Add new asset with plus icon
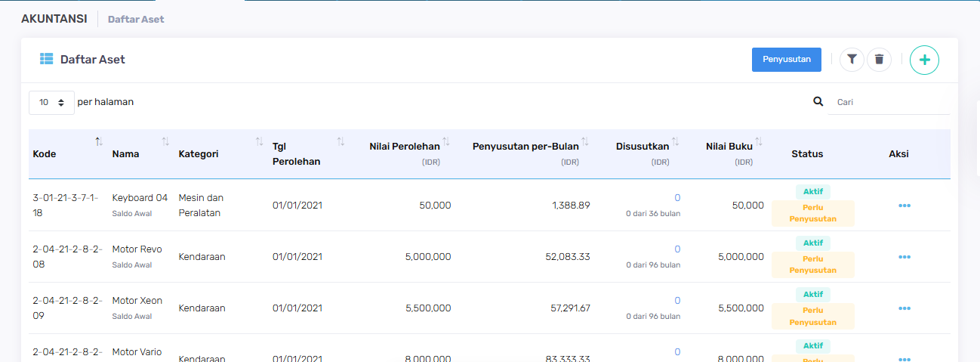The height and width of the screenshot is (362, 980). tap(924, 60)
